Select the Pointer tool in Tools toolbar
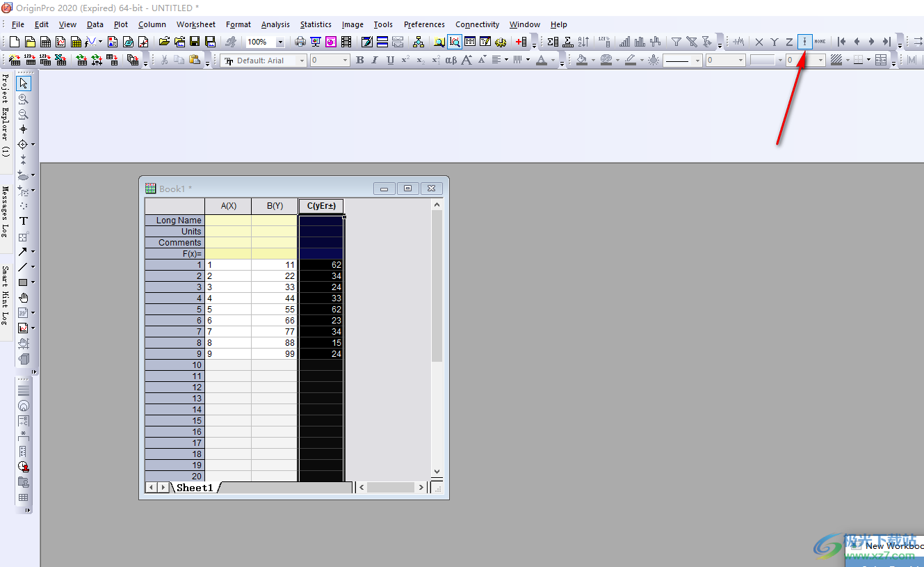924x567 pixels. pyautogui.click(x=24, y=83)
